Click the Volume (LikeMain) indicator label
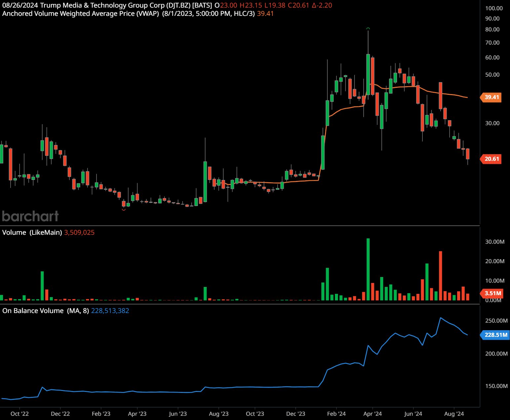Image resolution: width=510 pixels, height=420 pixels. pyautogui.click(x=32, y=232)
